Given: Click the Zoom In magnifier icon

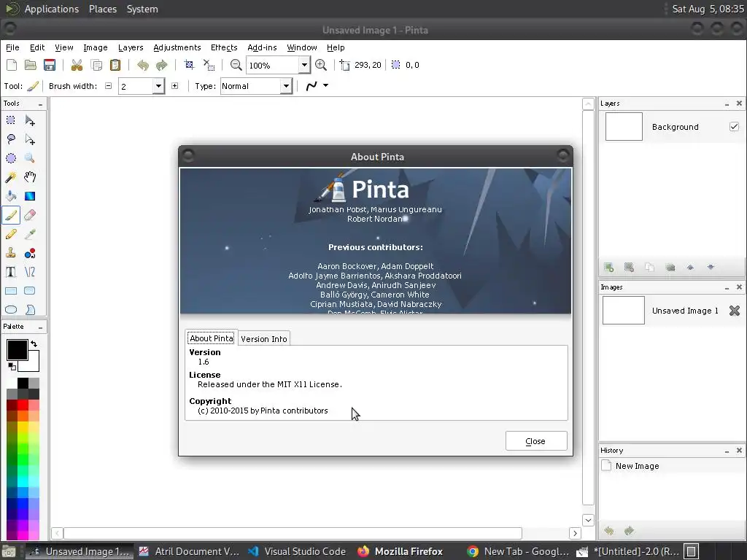Looking at the screenshot, I should (321, 65).
